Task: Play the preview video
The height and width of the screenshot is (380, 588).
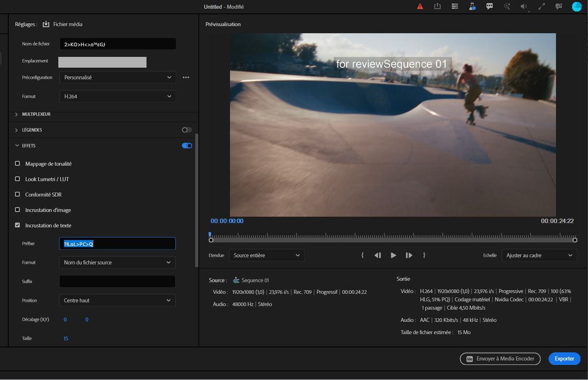Action: pos(393,255)
